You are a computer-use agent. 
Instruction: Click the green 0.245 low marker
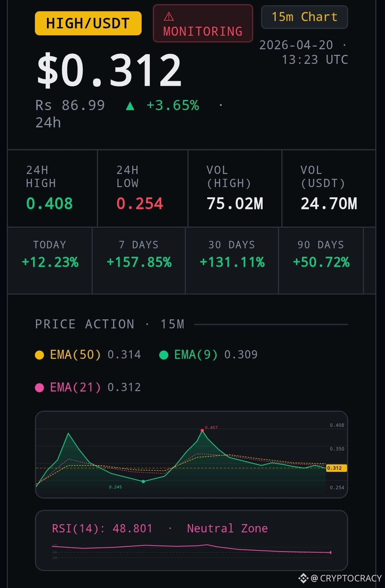(143, 481)
